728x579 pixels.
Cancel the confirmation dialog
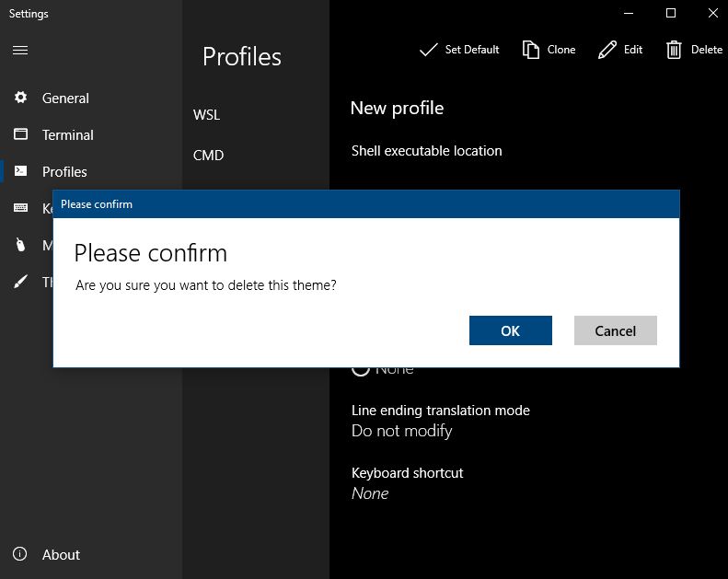point(615,330)
